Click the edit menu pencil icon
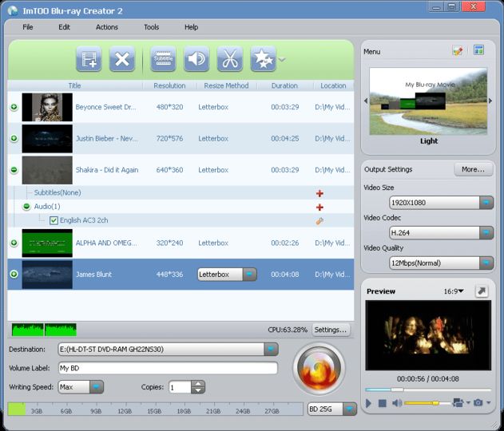 [x=458, y=51]
